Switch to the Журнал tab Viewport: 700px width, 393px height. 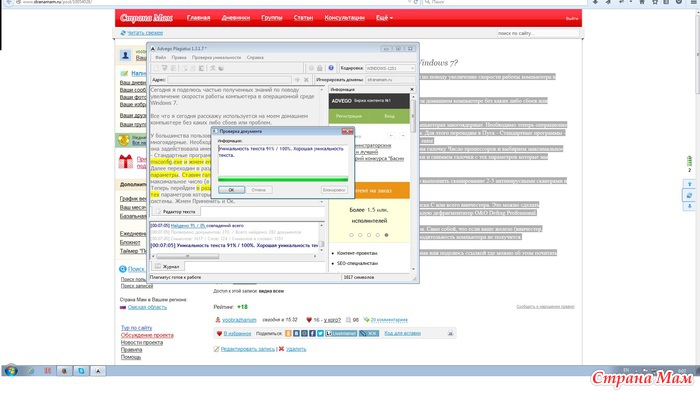click(x=167, y=266)
